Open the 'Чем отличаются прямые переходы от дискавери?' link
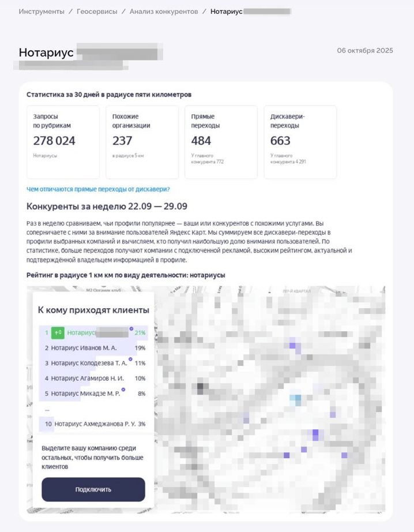This screenshot has width=414, height=532. tap(98, 189)
